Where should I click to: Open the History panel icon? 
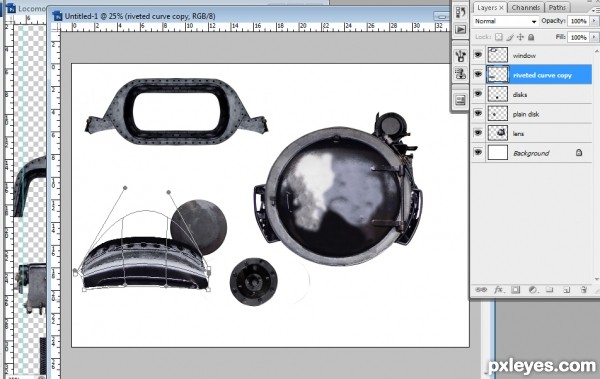460,12
